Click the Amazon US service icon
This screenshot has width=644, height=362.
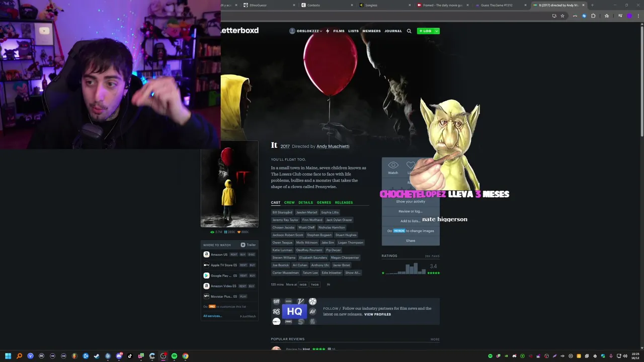(x=206, y=254)
